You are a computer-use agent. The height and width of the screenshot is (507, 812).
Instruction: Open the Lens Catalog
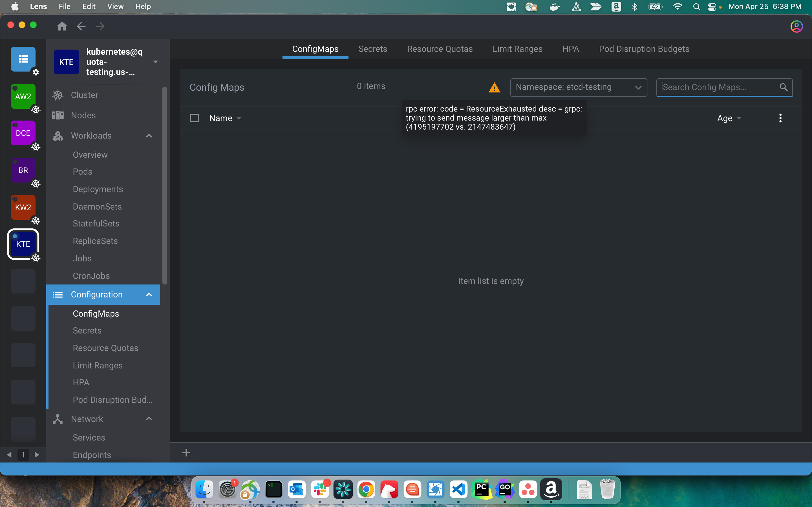click(x=23, y=59)
